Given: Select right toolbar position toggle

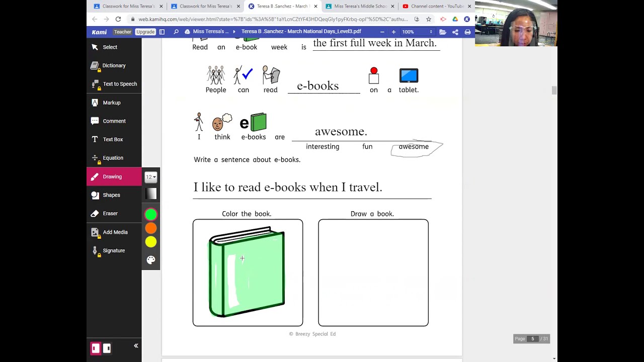Looking at the screenshot, I should [107, 348].
